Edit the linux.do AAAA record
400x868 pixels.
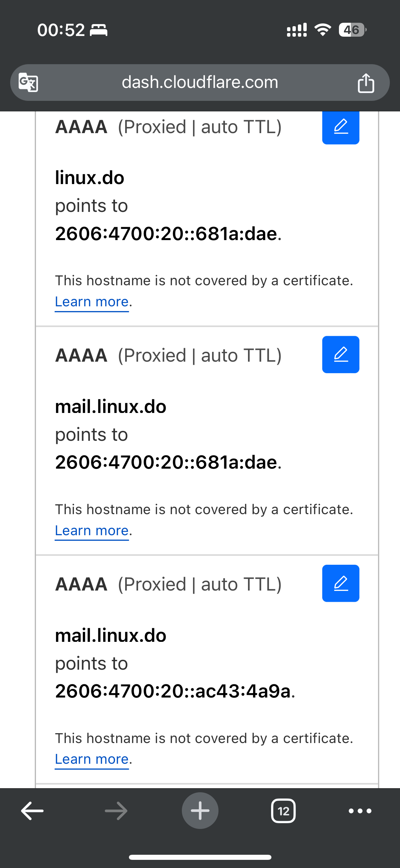pyautogui.click(x=341, y=127)
